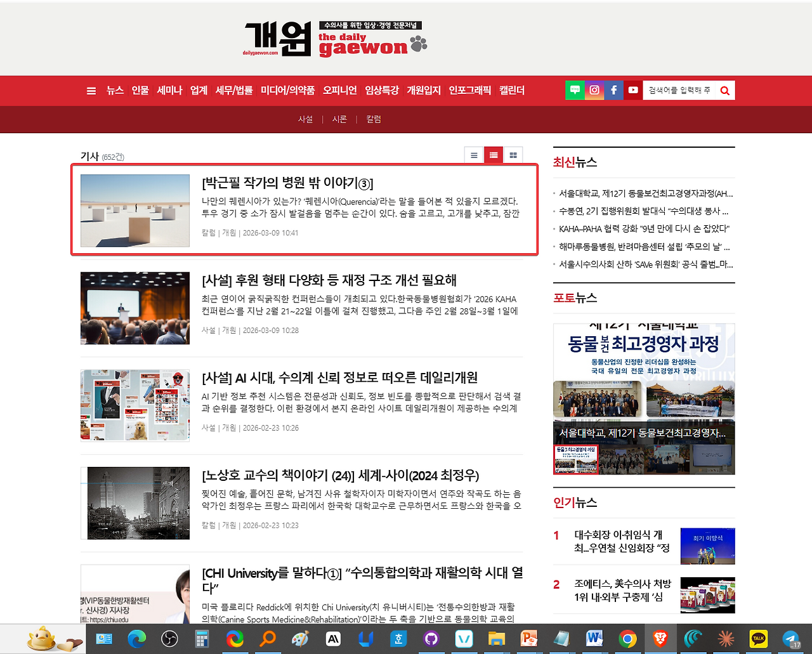Switch to the 시론 sub-tab
The width and height of the screenshot is (812, 654).
(339, 119)
